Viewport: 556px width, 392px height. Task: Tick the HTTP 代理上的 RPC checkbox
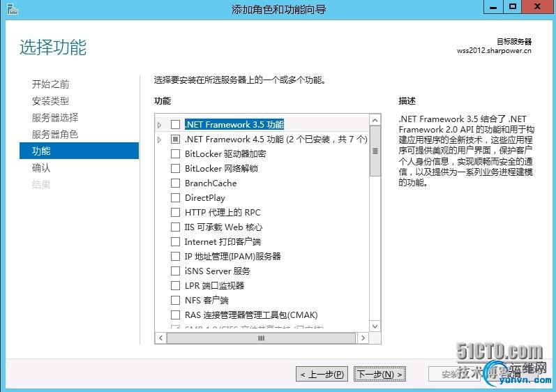(x=175, y=212)
